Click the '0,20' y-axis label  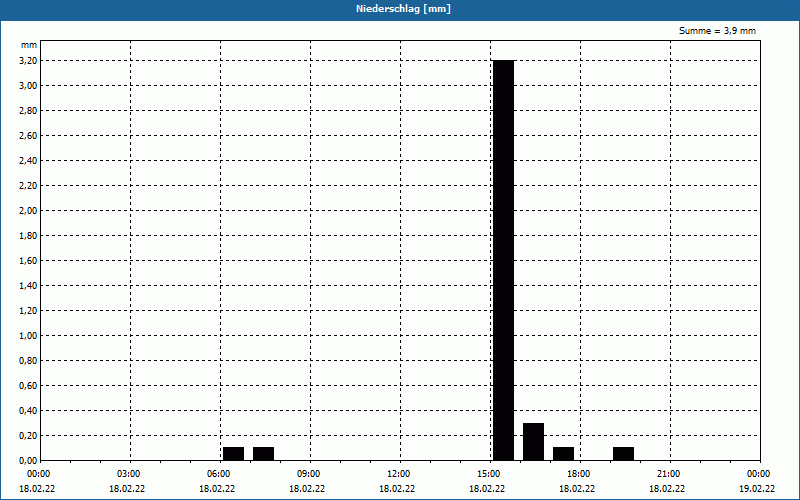coord(28,436)
